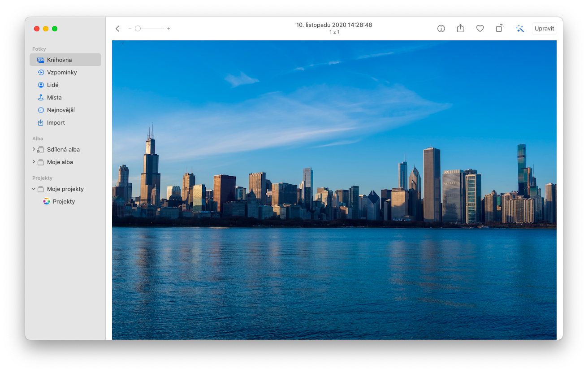Show Nejnovější recent photos
The image size is (588, 373).
coord(60,110)
